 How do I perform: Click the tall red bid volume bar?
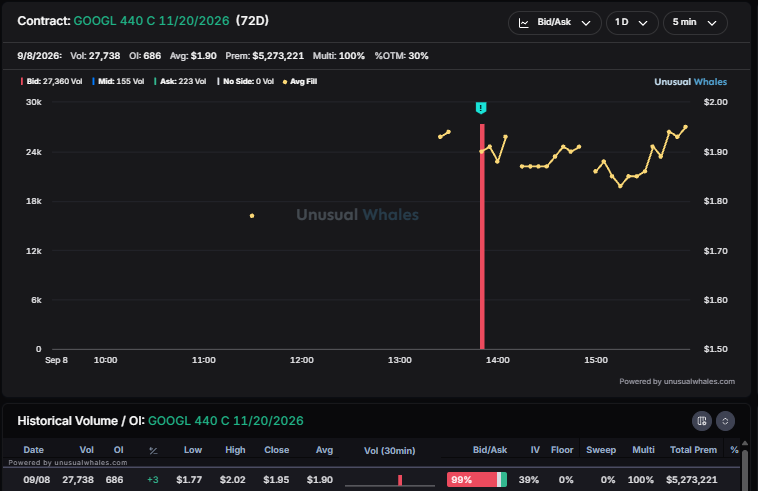[x=482, y=236]
